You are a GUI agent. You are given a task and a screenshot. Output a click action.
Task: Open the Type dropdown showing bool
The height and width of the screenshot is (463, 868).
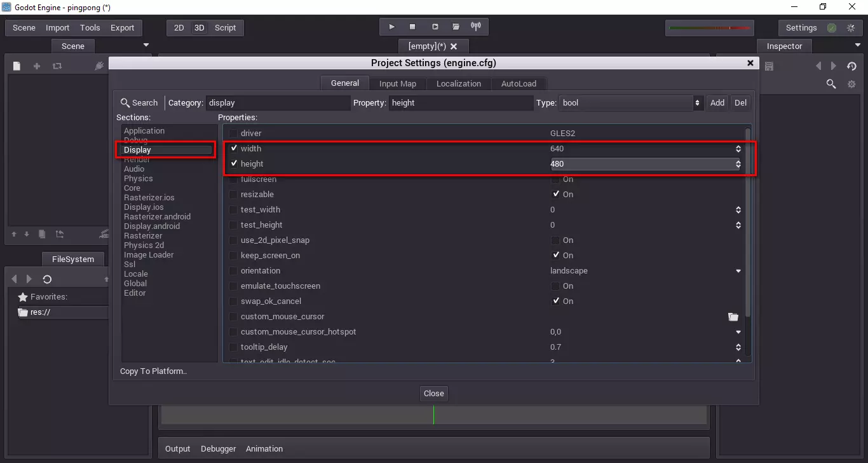click(x=630, y=103)
